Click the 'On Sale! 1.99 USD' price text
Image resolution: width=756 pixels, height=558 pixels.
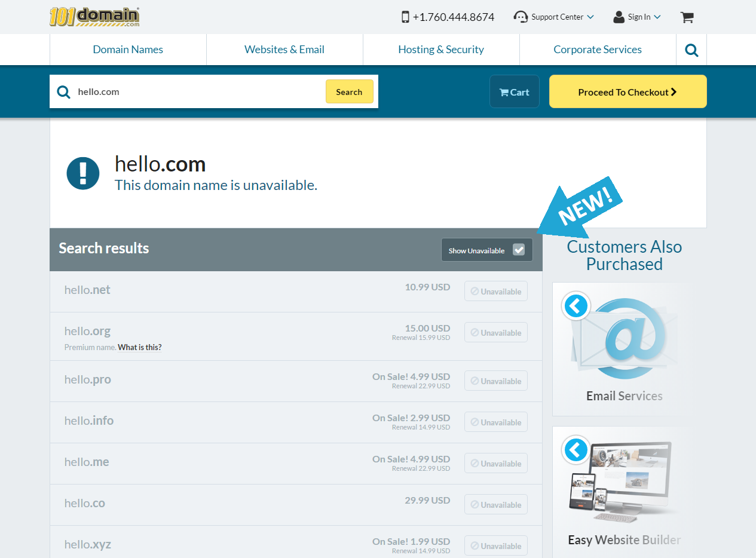click(411, 541)
